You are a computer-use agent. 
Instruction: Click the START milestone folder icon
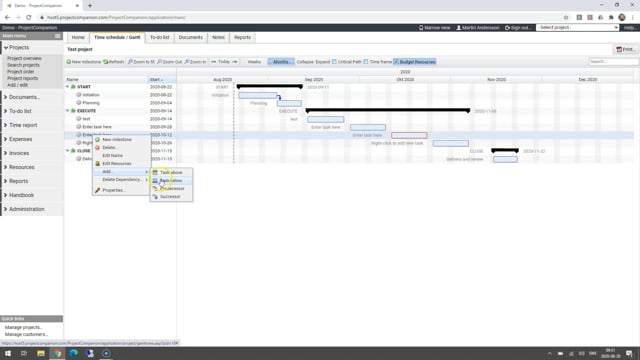pyautogui.click(x=73, y=87)
